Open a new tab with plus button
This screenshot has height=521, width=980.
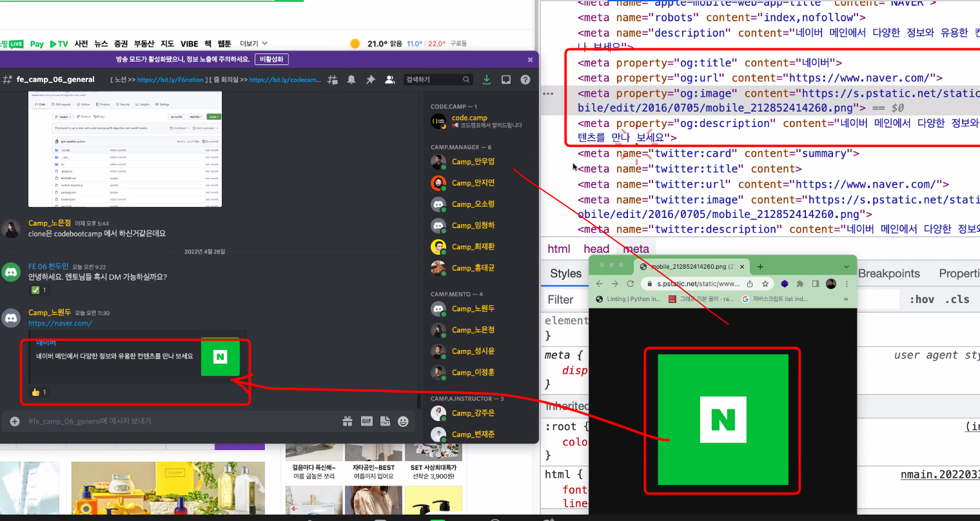click(x=760, y=266)
